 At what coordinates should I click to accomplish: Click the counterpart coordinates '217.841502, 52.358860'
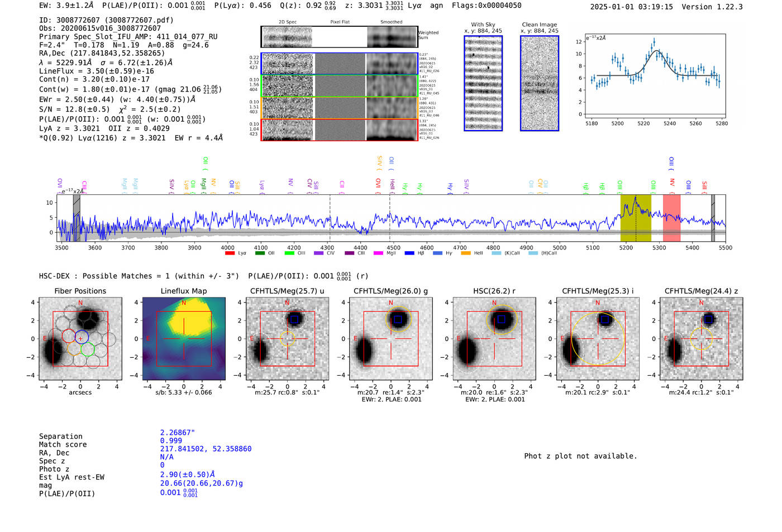point(206,449)
